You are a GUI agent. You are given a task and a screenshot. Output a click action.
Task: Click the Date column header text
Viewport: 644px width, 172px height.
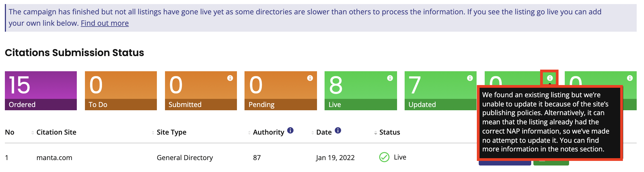(324, 132)
